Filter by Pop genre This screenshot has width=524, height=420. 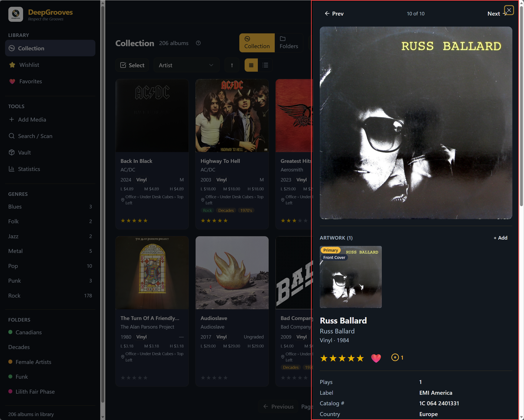[x=50, y=266]
